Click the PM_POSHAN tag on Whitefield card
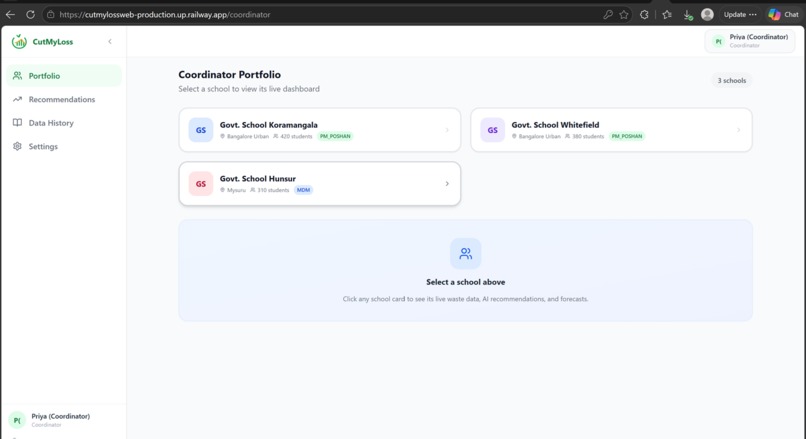The width and height of the screenshot is (806, 439). (627, 136)
